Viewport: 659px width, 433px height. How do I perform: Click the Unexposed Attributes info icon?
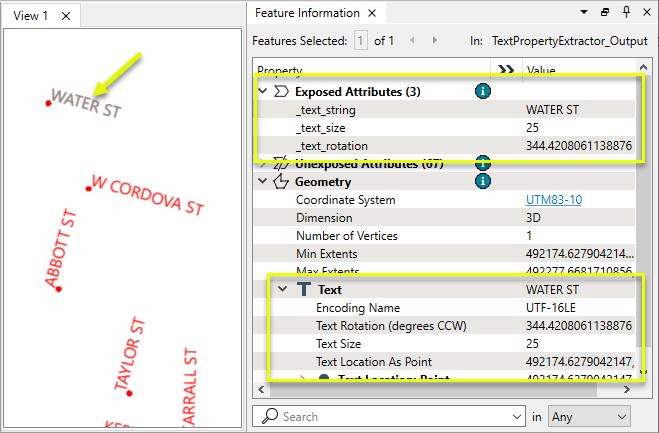point(483,163)
